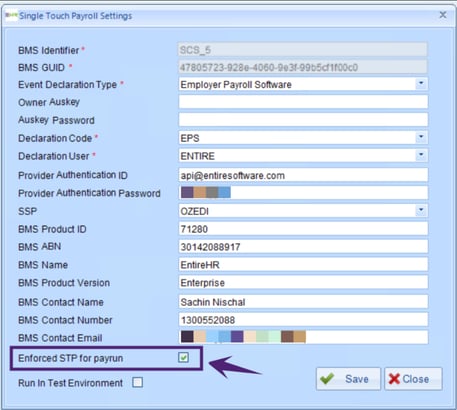Select the Provider Authentication ID field
The width and height of the screenshot is (457, 410).
(303, 175)
